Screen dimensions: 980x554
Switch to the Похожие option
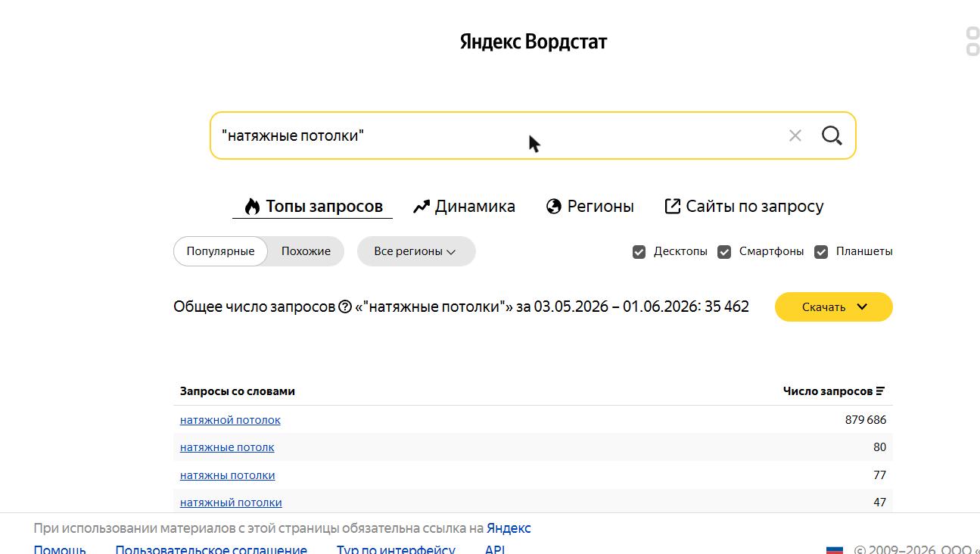pyautogui.click(x=306, y=251)
